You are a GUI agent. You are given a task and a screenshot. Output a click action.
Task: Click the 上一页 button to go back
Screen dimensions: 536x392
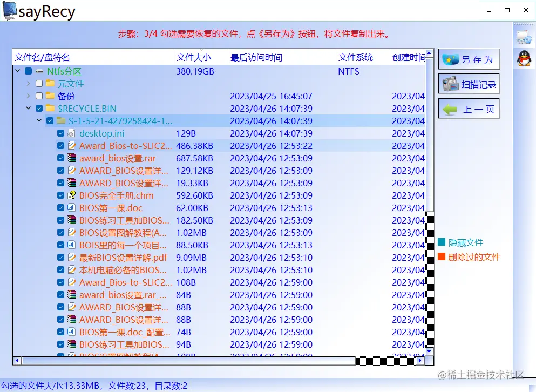coord(469,109)
